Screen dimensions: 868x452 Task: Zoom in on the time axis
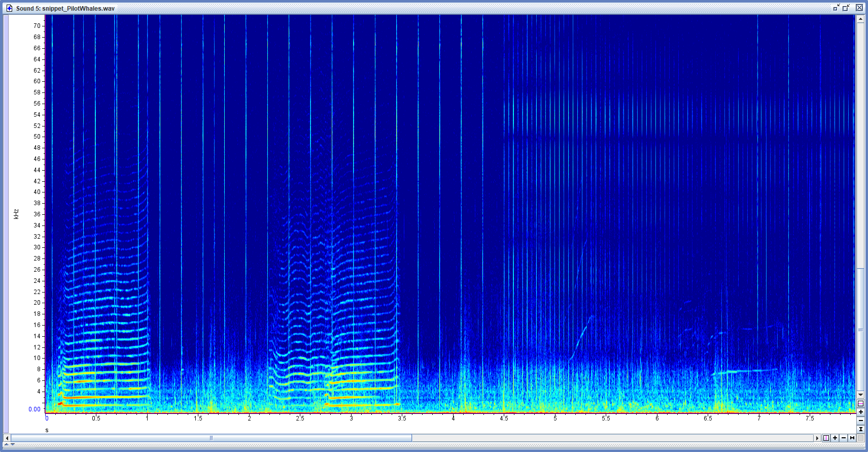[x=835, y=438]
